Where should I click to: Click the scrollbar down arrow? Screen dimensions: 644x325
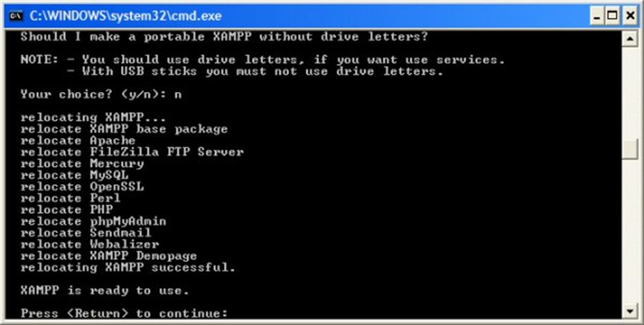click(630, 311)
